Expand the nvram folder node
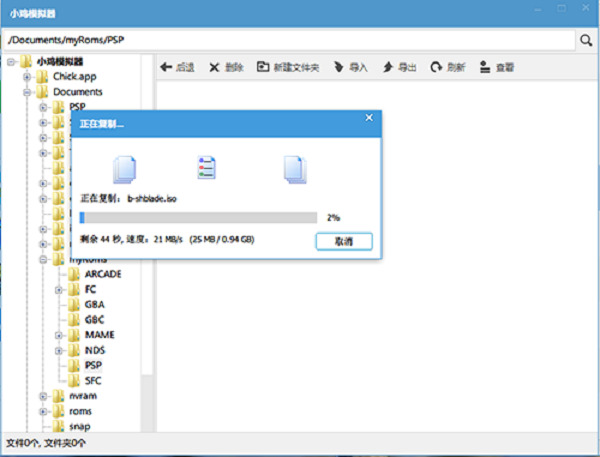Image resolution: width=600 pixels, height=457 pixels. click(x=43, y=396)
